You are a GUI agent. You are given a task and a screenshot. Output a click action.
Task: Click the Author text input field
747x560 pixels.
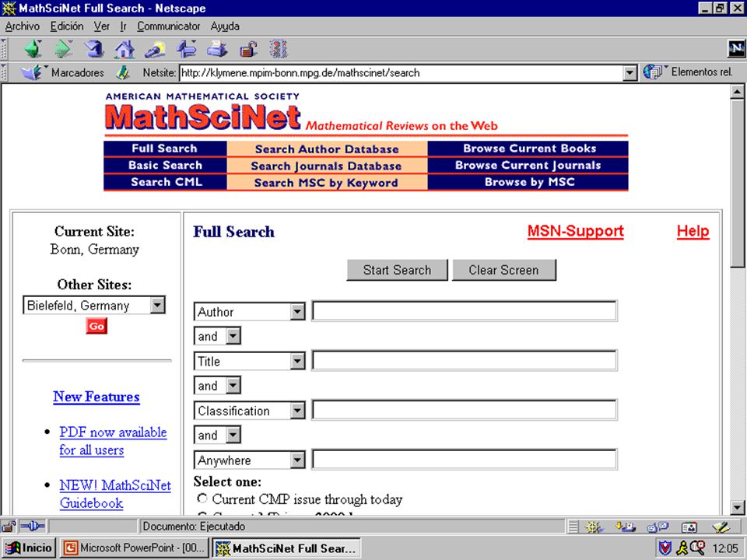(465, 311)
